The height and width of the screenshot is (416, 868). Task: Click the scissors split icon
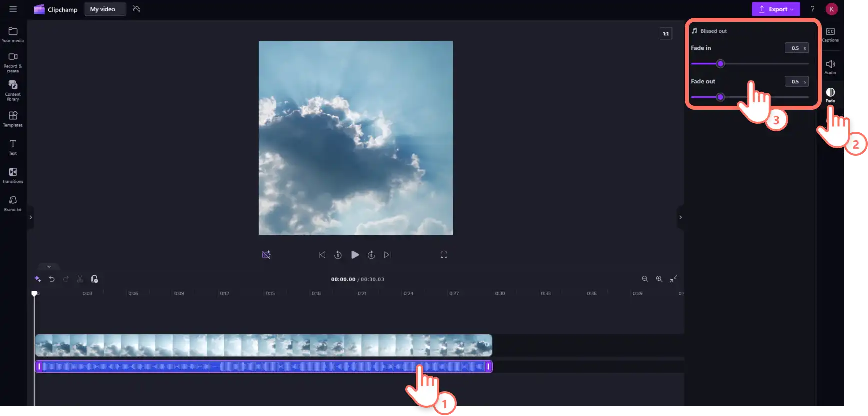point(80,279)
